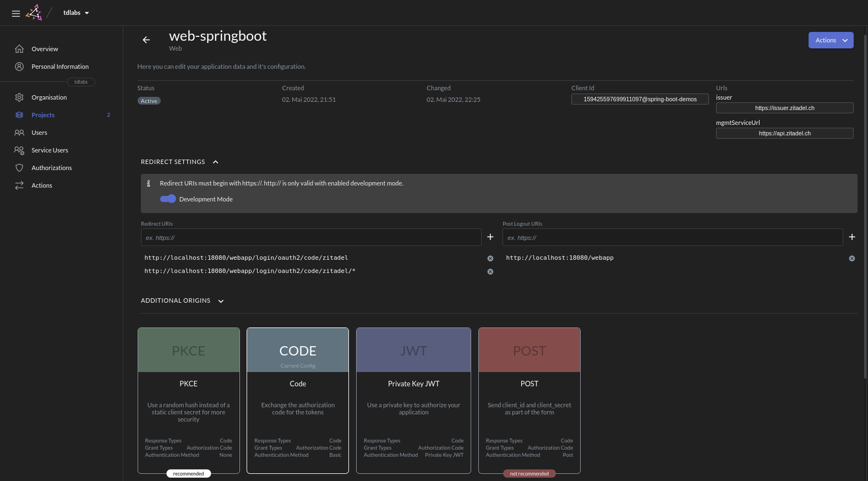Click the ZITADEL logo icon
The height and width of the screenshot is (481, 868).
[34, 13]
